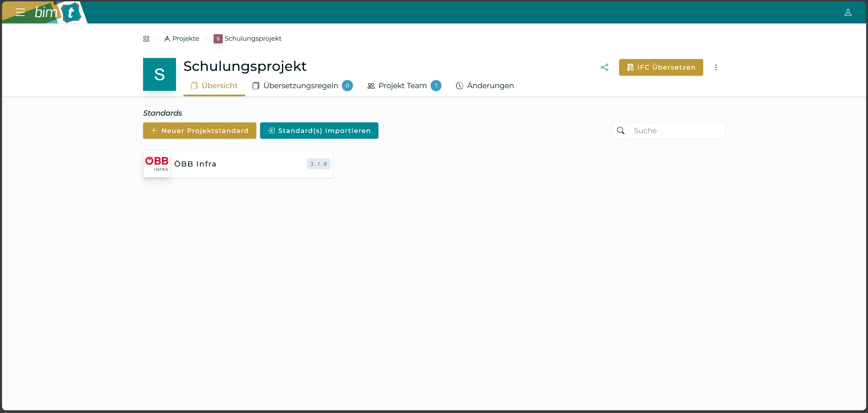Click the grid icon in the breadcrumb
The image size is (868, 413).
(x=146, y=39)
